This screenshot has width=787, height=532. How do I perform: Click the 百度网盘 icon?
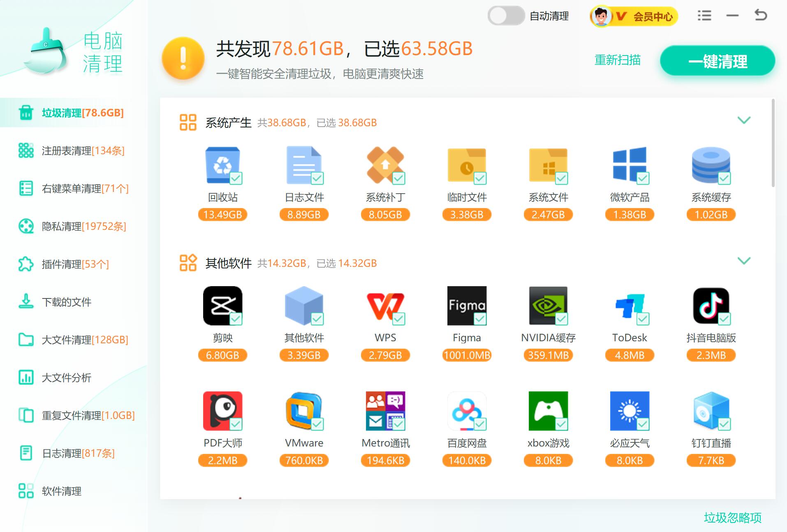(467, 411)
